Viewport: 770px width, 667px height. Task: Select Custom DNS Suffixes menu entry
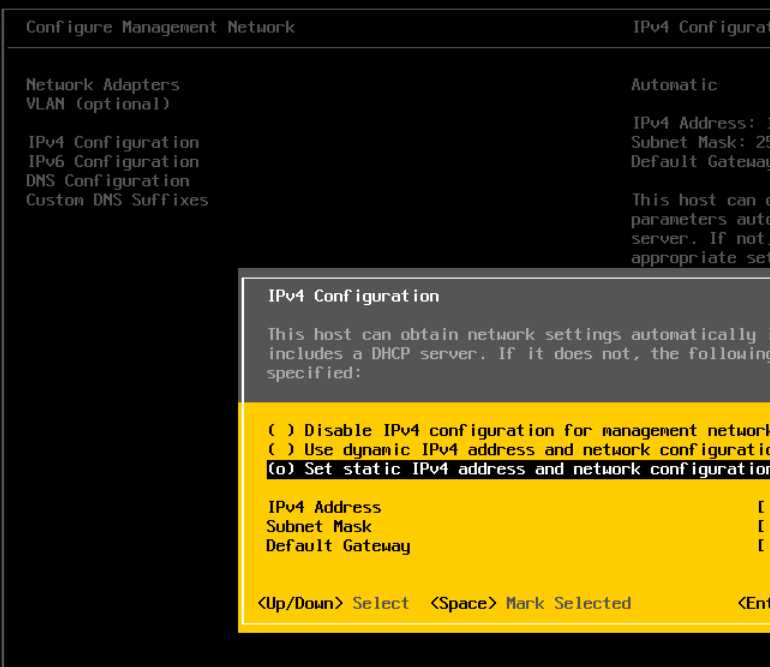[x=117, y=200]
